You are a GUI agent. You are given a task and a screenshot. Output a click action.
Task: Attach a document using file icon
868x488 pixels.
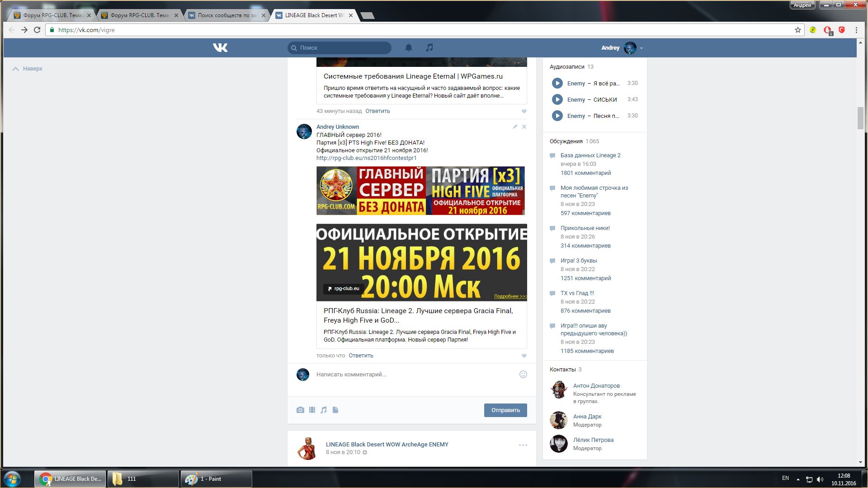[335, 410]
